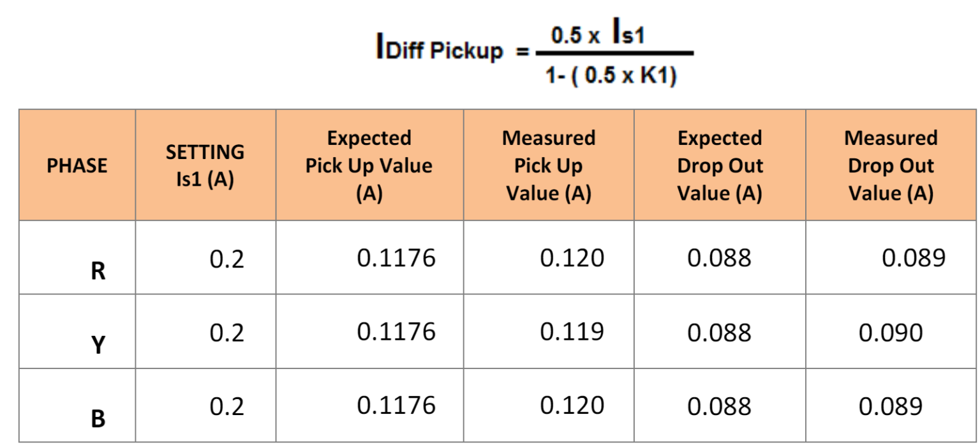Click the formula denominator 1-(0.5 x K1)
Image resolution: width=980 pixels, height=447 pixels.
[x=611, y=76]
